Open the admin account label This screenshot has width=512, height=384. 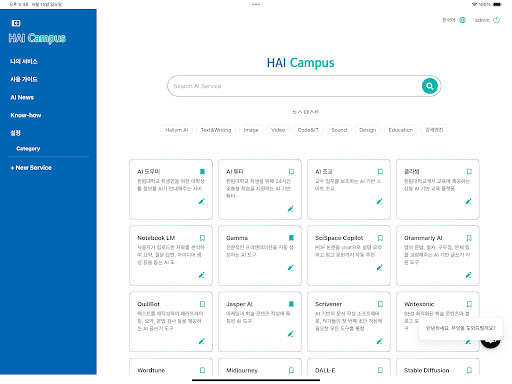(482, 20)
